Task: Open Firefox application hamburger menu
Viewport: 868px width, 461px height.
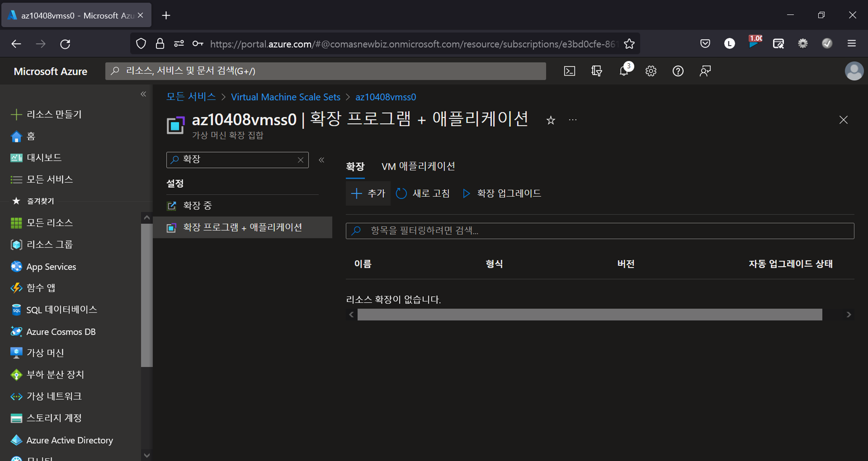Action: (852, 43)
